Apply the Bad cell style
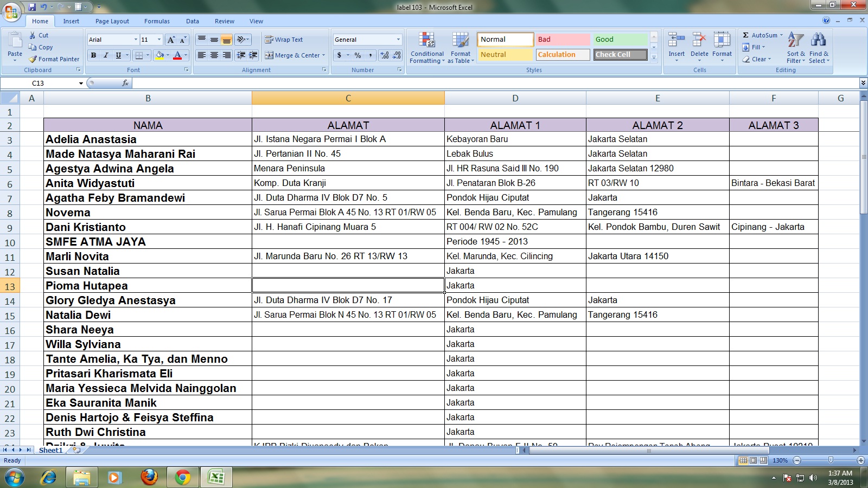This screenshot has height=488, width=868. (x=563, y=40)
